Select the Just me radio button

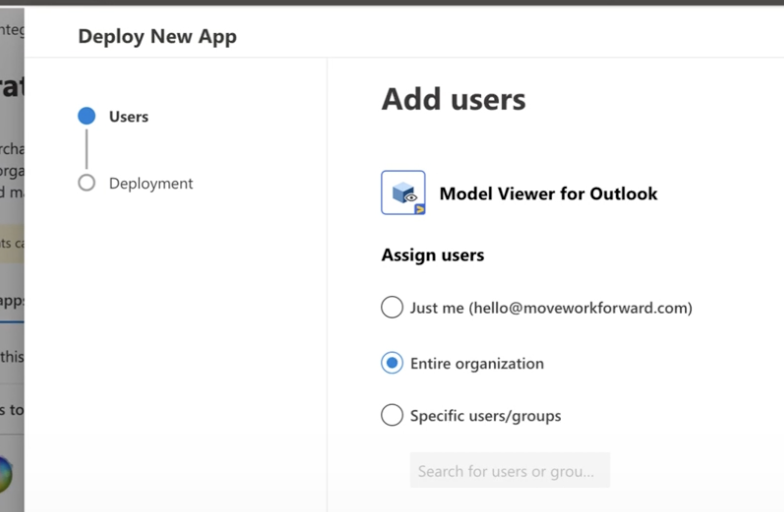[392, 307]
